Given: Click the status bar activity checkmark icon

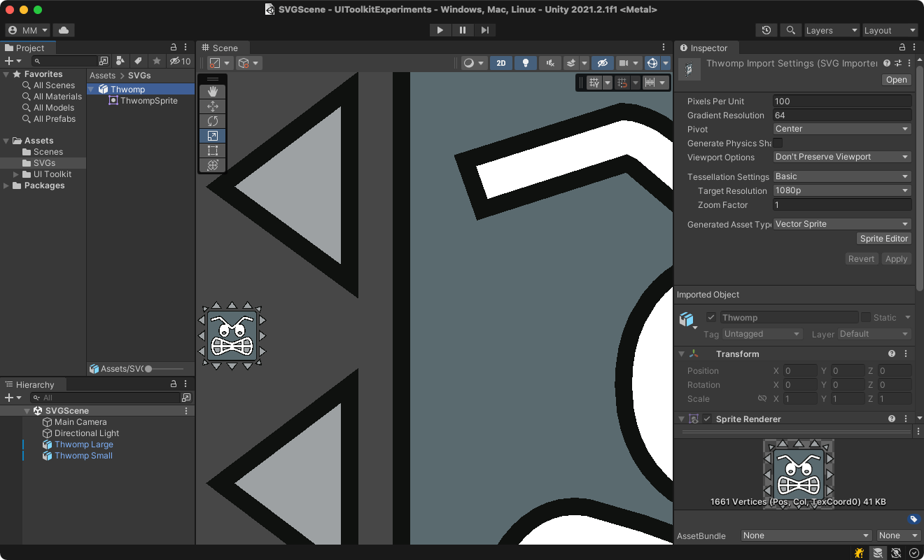Looking at the screenshot, I should [x=913, y=553].
